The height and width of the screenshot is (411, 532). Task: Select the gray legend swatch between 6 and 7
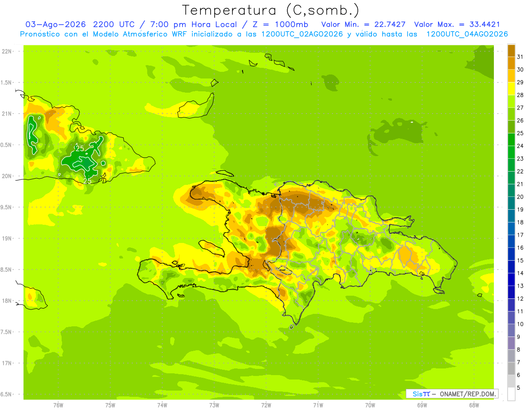coord(511,369)
